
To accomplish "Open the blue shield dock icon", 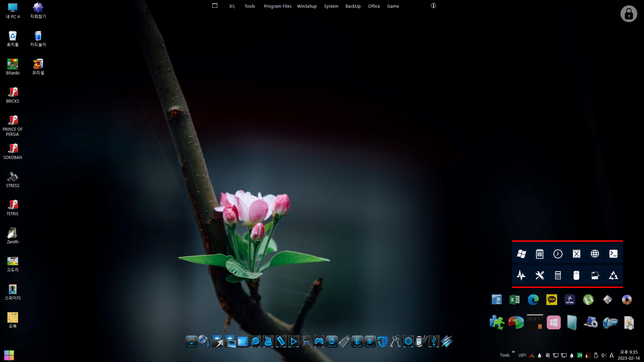I will (383, 341).
